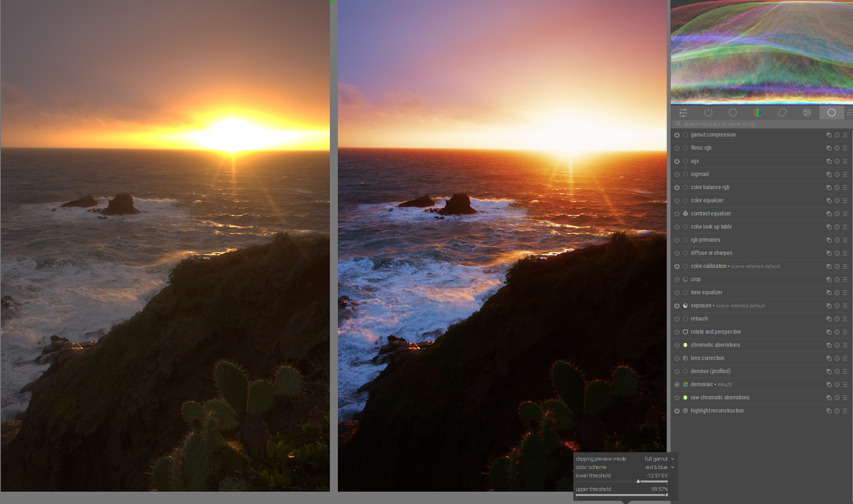Select the all modules circle tab
This screenshot has width=853, height=504.
tap(831, 113)
